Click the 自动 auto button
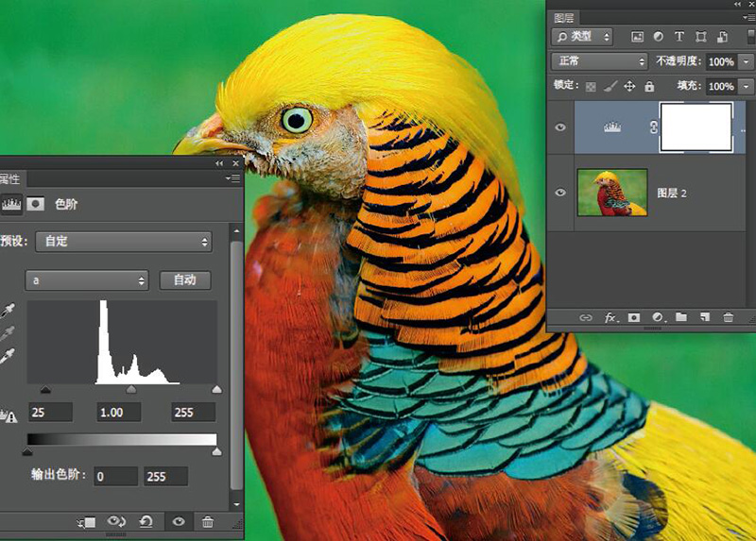Image resolution: width=756 pixels, height=541 pixels. pos(184,280)
